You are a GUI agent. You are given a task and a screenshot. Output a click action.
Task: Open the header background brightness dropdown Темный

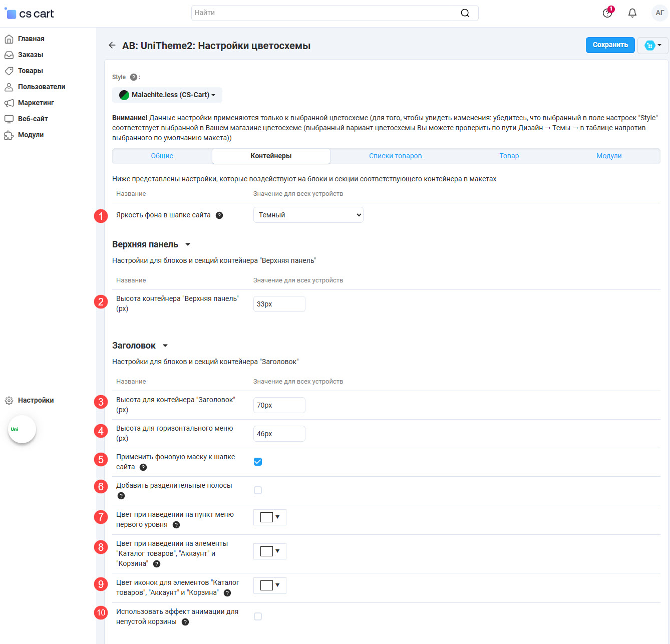click(308, 215)
